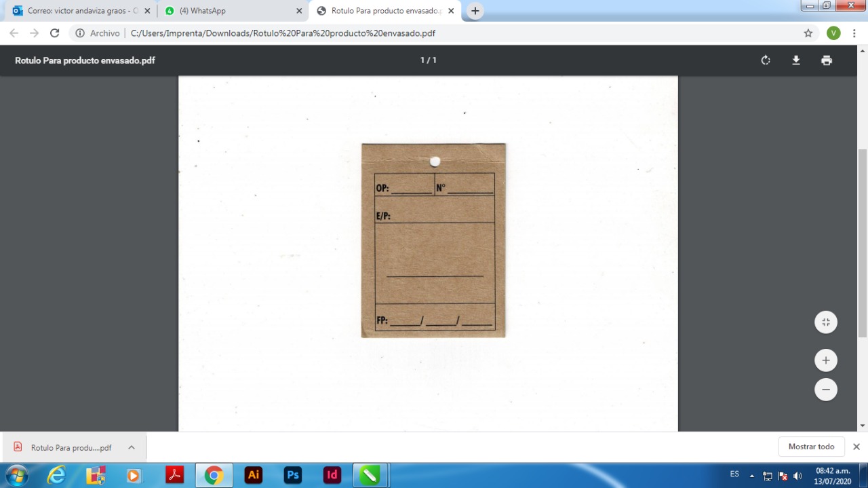The width and height of the screenshot is (868, 488).
Task: Open the Chrome profile avatar
Action: pos(833,33)
